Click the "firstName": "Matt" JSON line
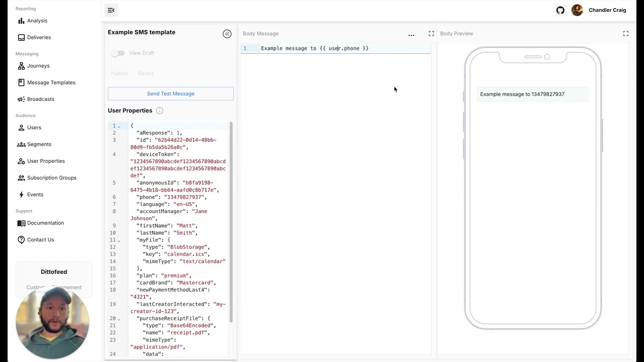 point(167,226)
